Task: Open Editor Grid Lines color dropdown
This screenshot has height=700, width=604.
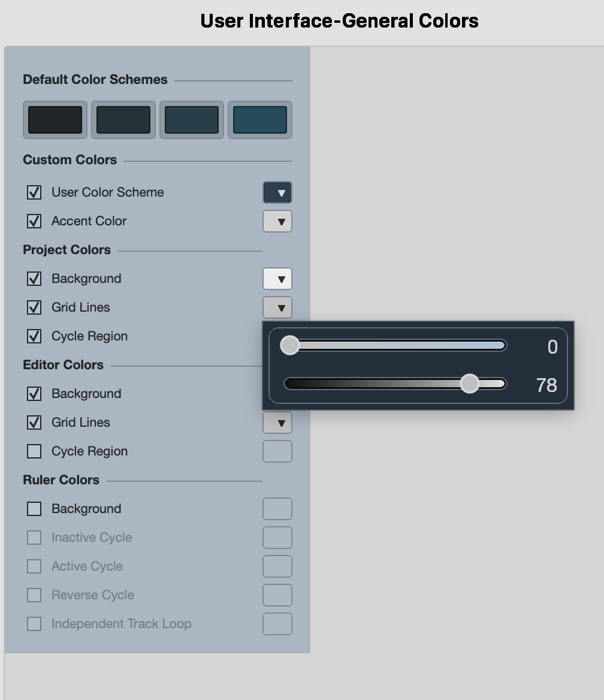Action: [277, 423]
